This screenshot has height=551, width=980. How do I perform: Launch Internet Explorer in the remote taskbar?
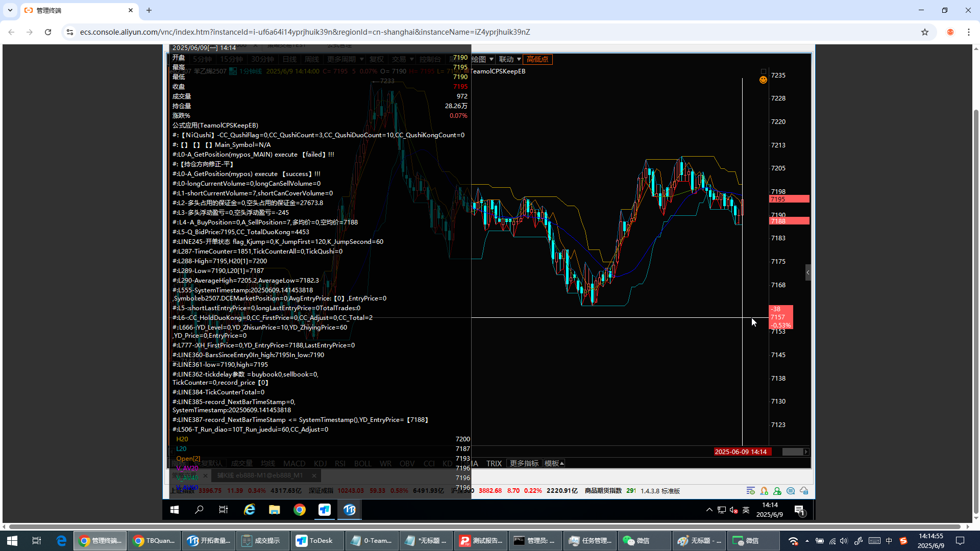249,510
